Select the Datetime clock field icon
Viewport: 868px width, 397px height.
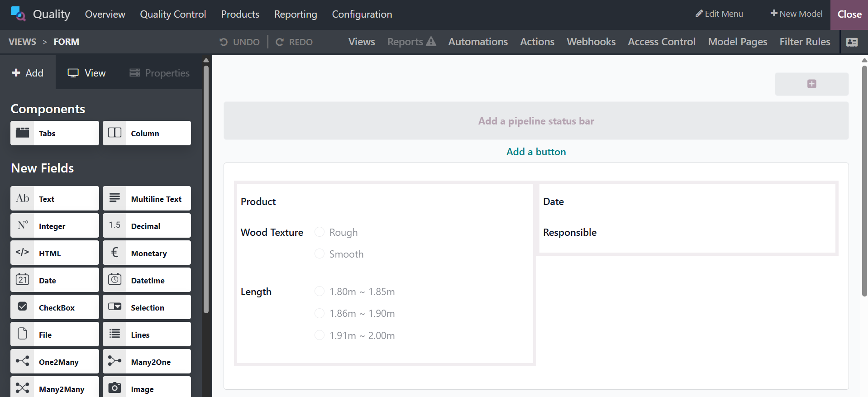[x=114, y=280]
